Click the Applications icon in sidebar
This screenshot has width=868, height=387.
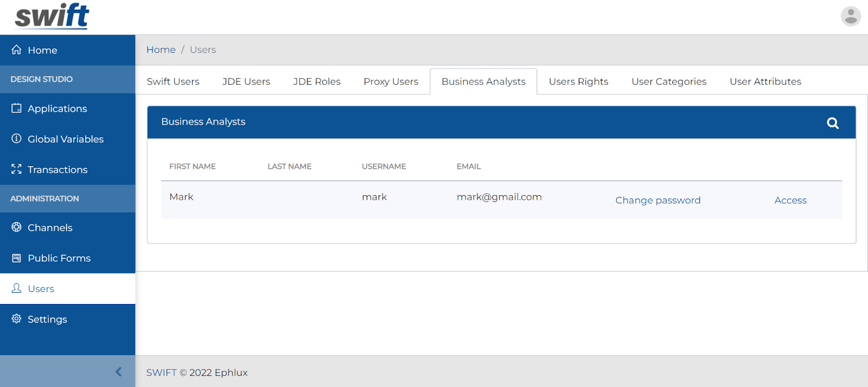(16, 108)
